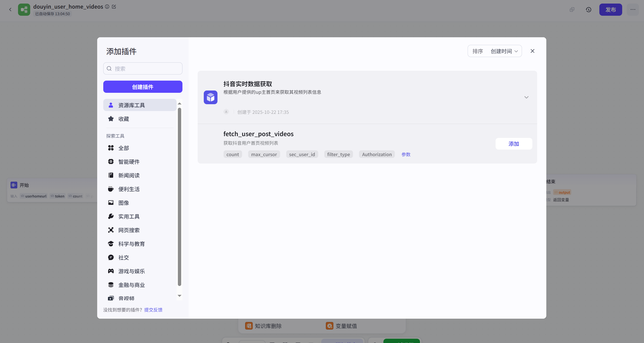Click the 提交反馈 feedback link
The image size is (644, 343).
pos(153,310)
